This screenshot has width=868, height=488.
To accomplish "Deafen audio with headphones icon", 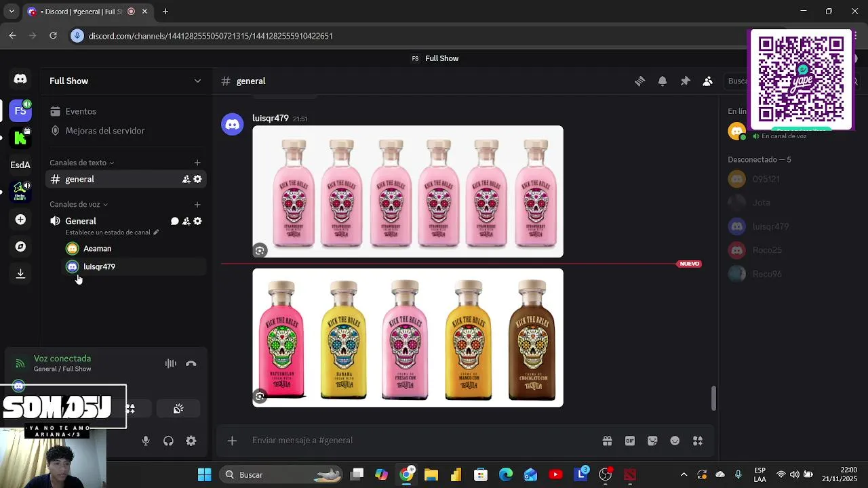I will tap(168, 441).
